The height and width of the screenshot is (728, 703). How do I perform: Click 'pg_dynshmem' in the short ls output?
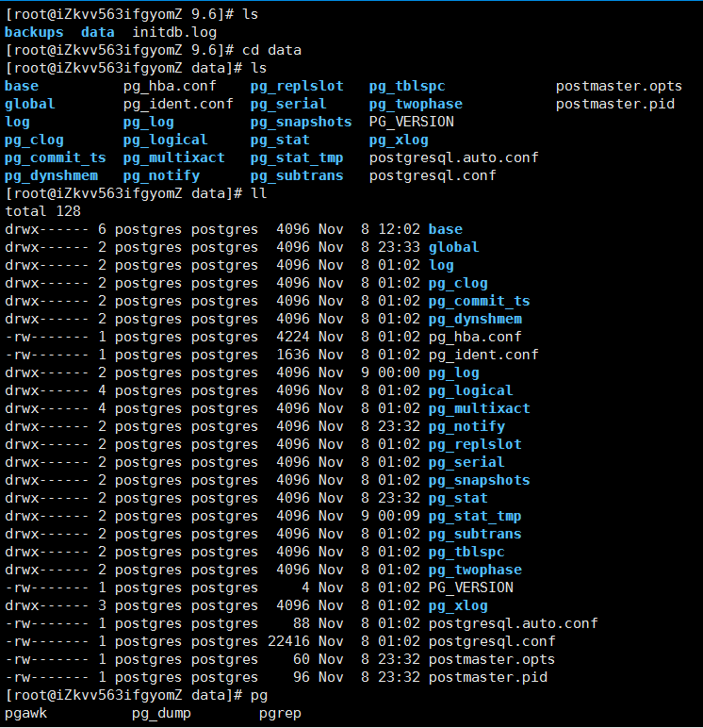pyautogui.click(x=51, y=175)
